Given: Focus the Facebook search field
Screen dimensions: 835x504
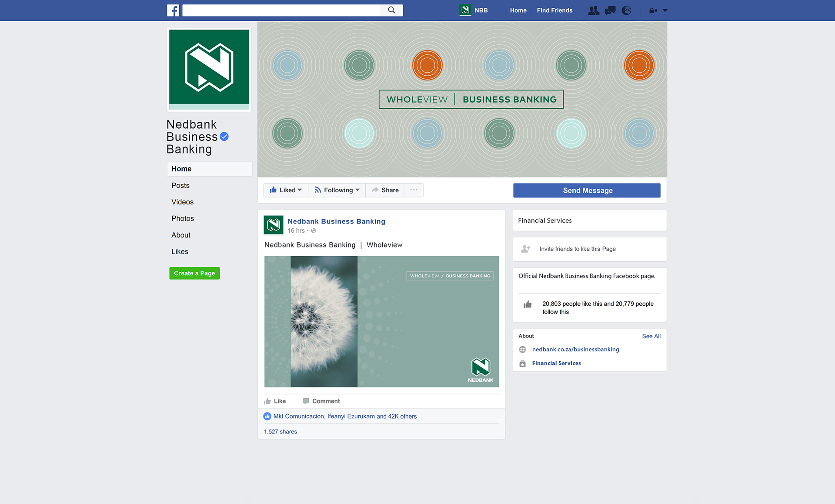Looking at the screenshot, I should tap(281, 10).
